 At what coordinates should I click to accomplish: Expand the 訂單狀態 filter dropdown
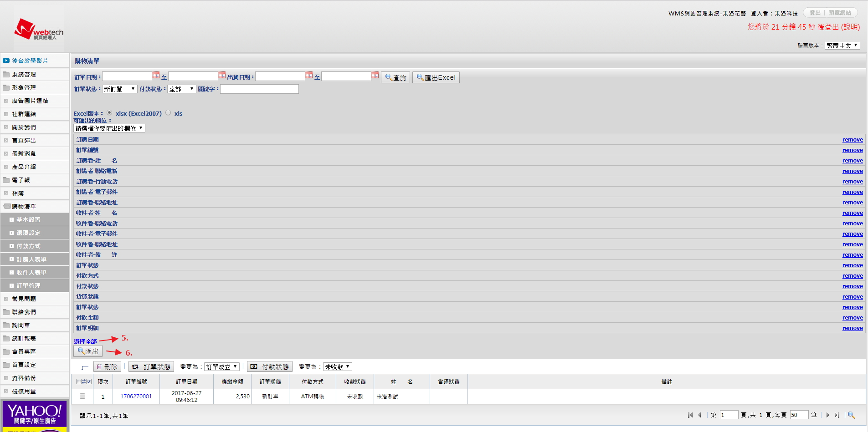(120, 89)
